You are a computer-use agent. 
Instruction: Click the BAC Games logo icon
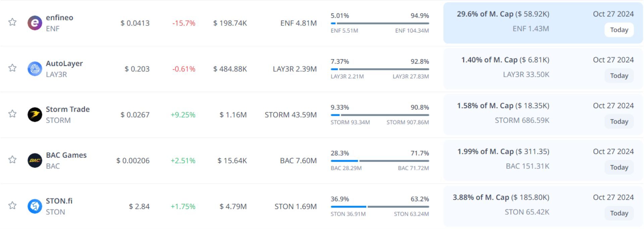35,161
